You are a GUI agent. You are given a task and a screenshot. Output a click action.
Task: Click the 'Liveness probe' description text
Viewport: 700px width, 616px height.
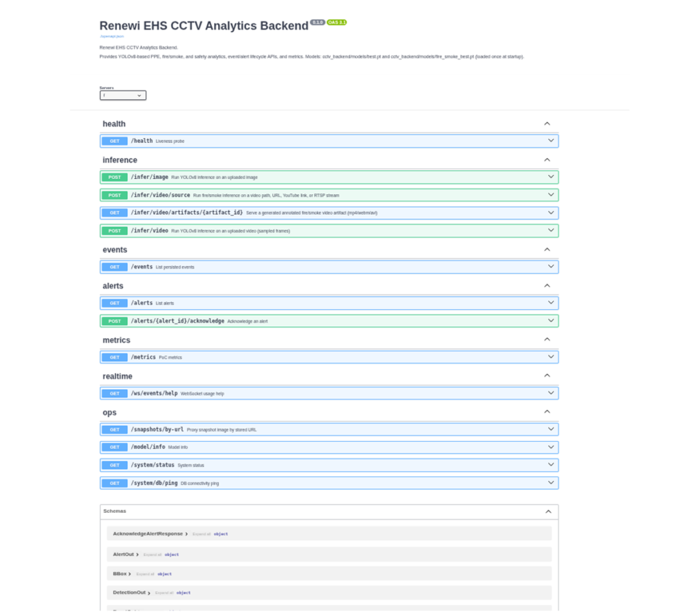click(170, 141)
